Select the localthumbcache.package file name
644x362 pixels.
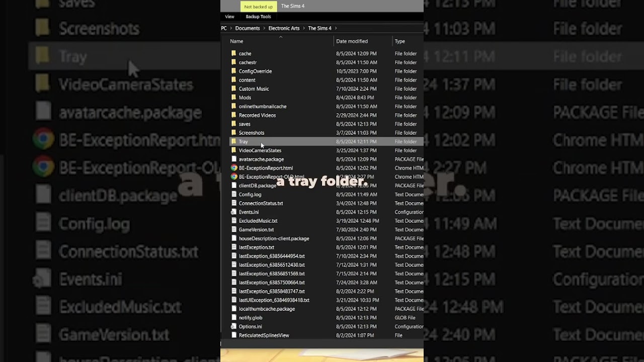click(267, 309)
